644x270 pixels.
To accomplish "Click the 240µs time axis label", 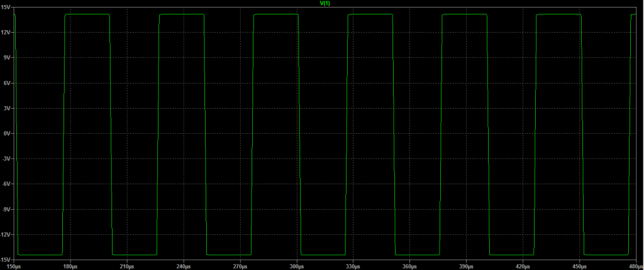I will point(184,266).
